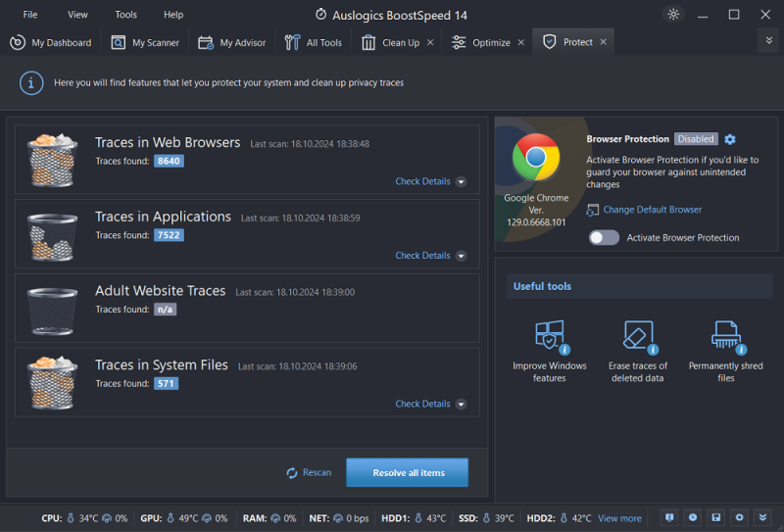
Task: Expand Check Details arrow for System Files
Action: tap(461, 404)
